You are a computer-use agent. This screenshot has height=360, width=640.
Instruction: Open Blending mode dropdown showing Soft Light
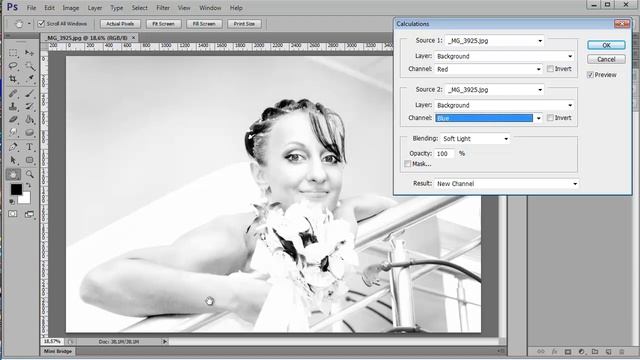pyautogui.click(x=476, y=139)
